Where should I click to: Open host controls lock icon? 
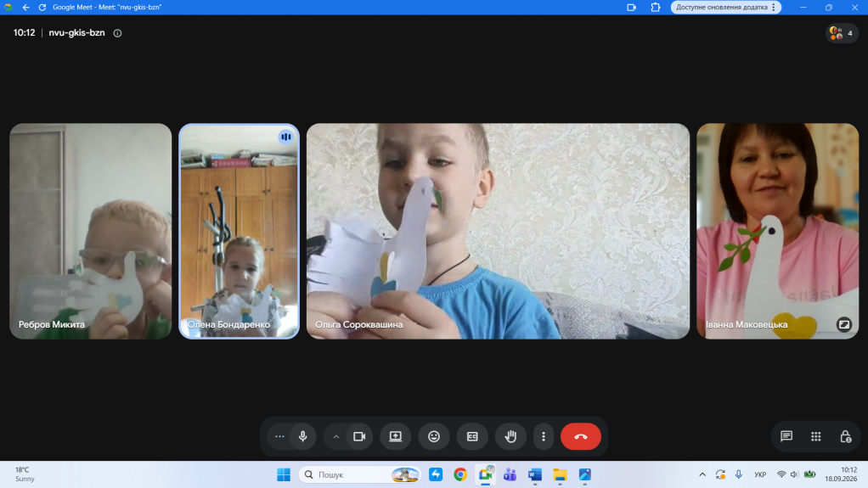pos(845,436)
